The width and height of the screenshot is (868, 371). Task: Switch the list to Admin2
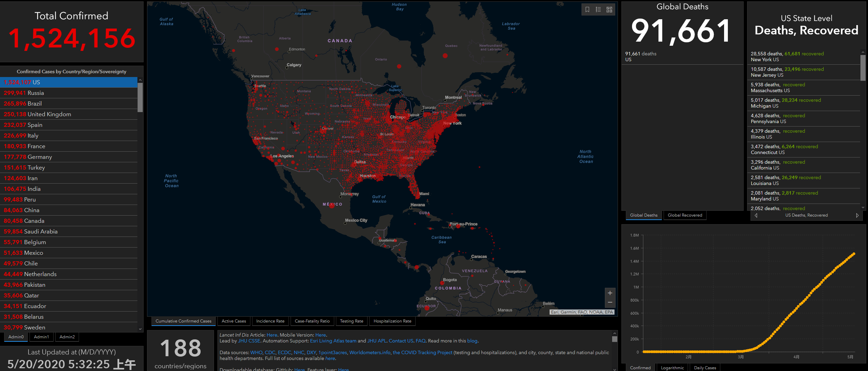tap(67, 337)
